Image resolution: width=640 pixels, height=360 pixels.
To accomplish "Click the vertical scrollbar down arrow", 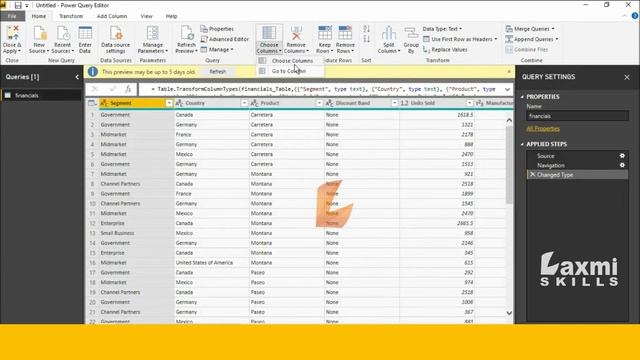I will (x=509, y=313).
